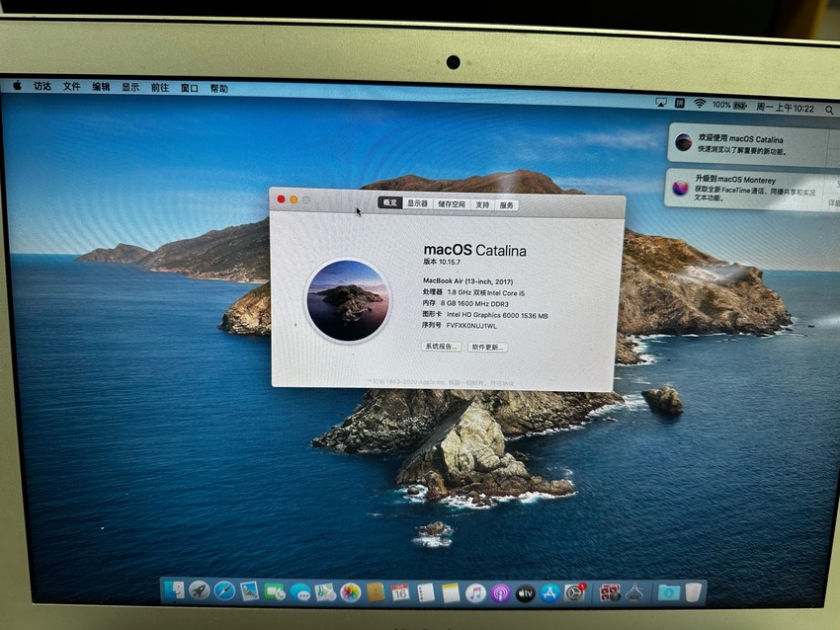
Task: Open the input method icon in menu bar
Action: (680, 103)
